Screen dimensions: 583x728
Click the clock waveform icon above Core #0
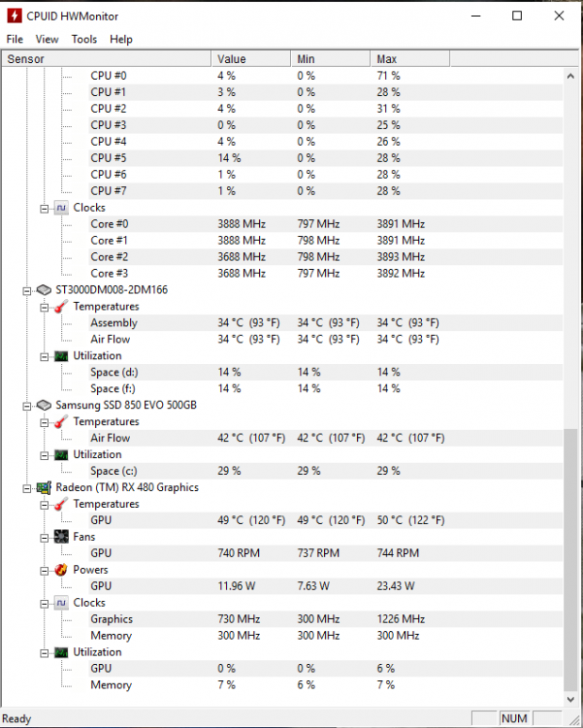click(61, 208)
